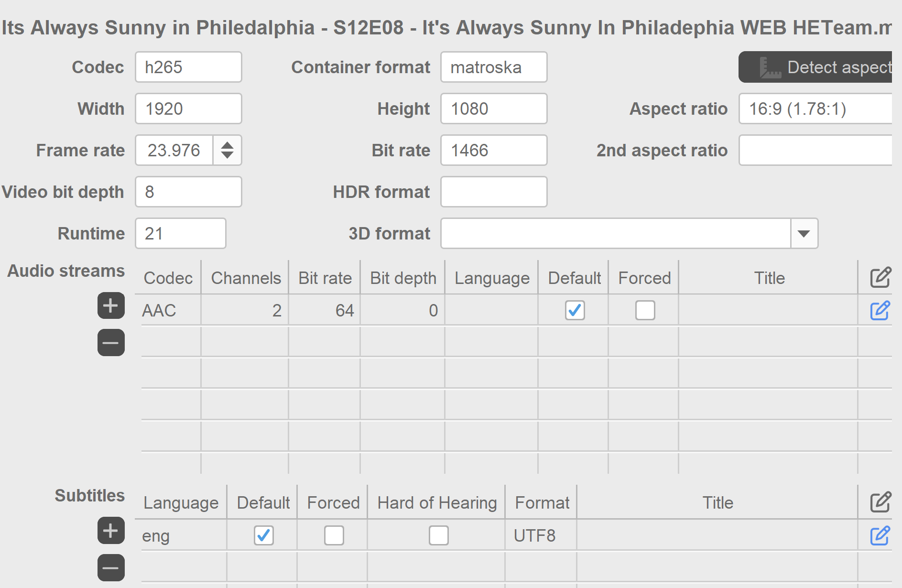Click the add subtitle plus icon
The height and width of the screenshot is (588, 902).
[111, 530]
